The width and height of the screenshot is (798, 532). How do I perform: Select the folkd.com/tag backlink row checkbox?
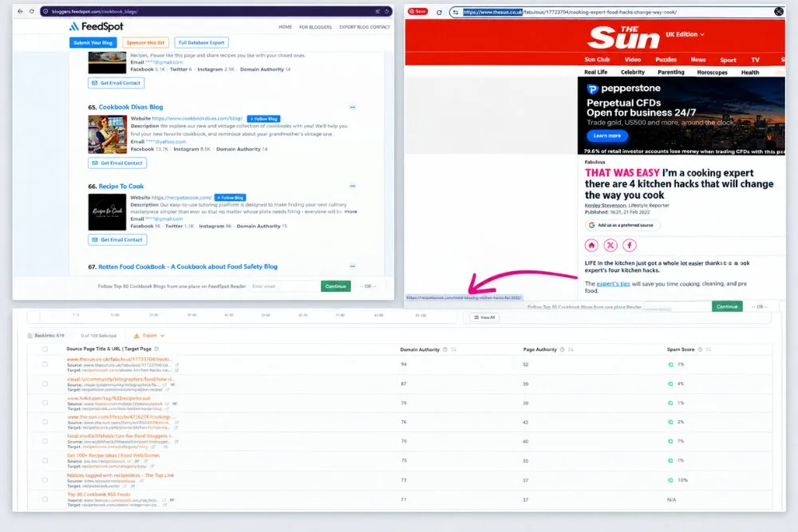coord(45,403)
